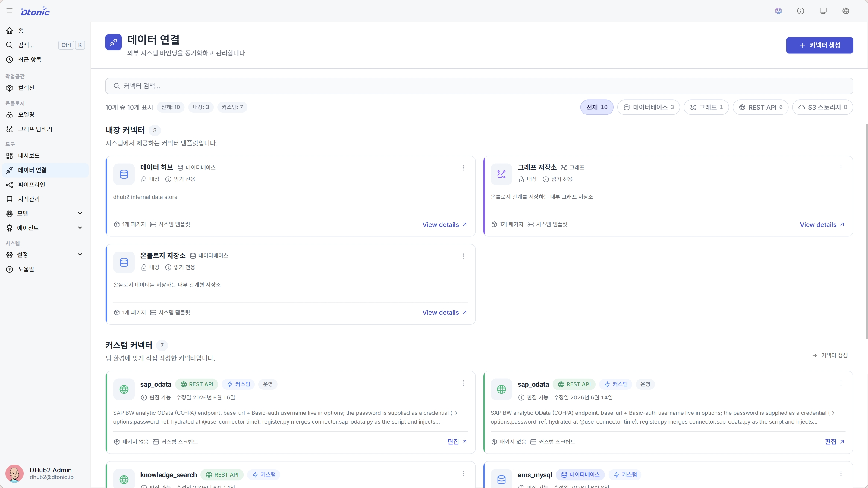The width and height of the screenshot is (868, 488).
Task: View details of 온톨로지 저장소 connector
Action: pos(445,313)
